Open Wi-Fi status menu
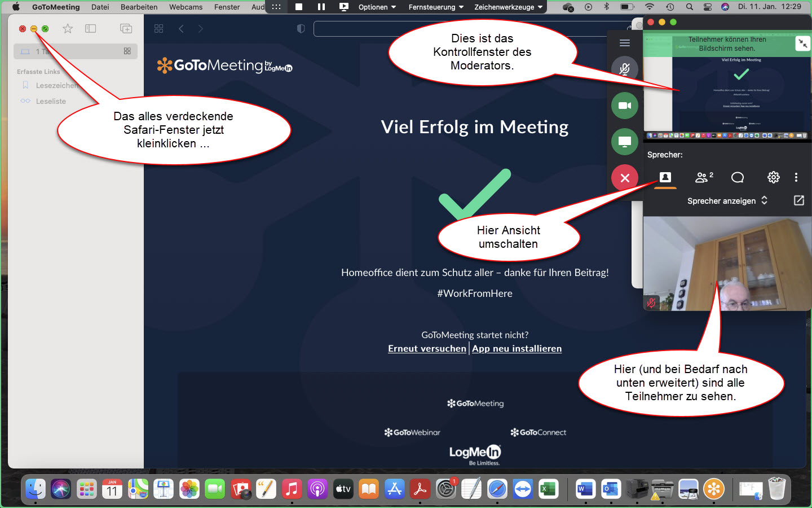 [x=650, y=7]
